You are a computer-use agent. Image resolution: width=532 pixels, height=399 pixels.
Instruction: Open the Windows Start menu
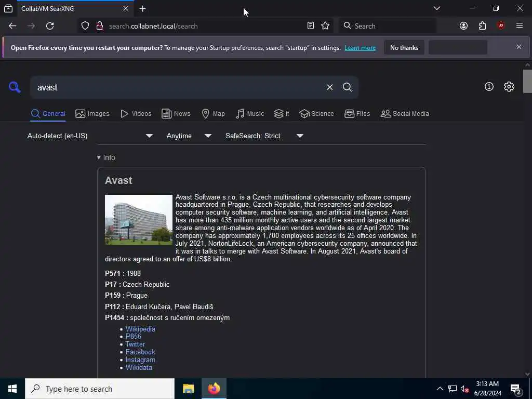[x=12, y=389]
